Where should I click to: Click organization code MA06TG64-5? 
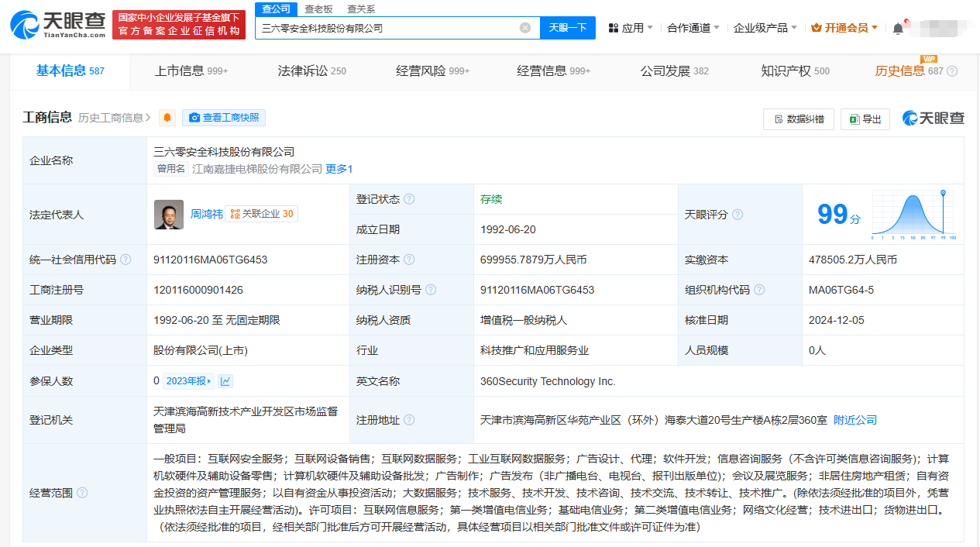tap(841, 290)
